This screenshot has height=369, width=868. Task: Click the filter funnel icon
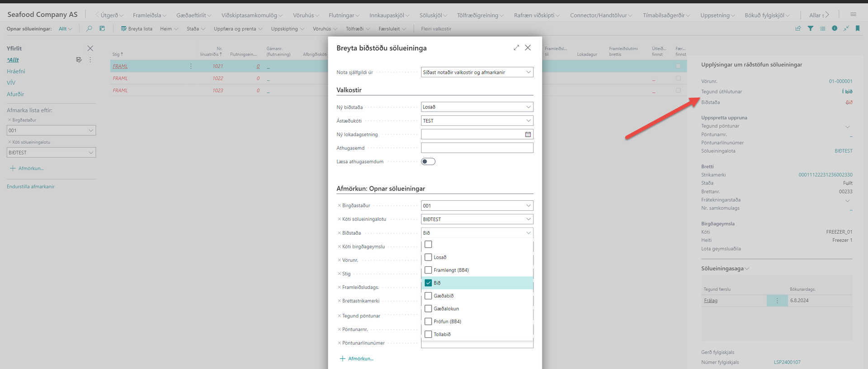pos(811,28)
